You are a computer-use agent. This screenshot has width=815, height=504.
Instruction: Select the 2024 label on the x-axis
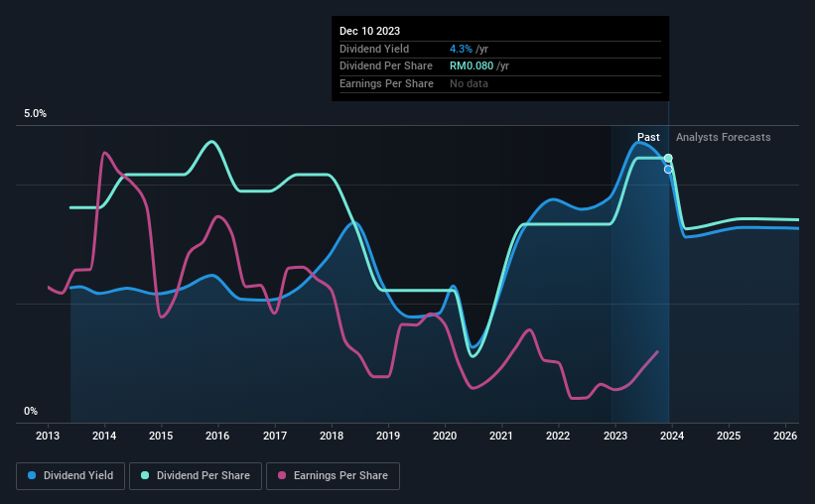tap(671, 436)
